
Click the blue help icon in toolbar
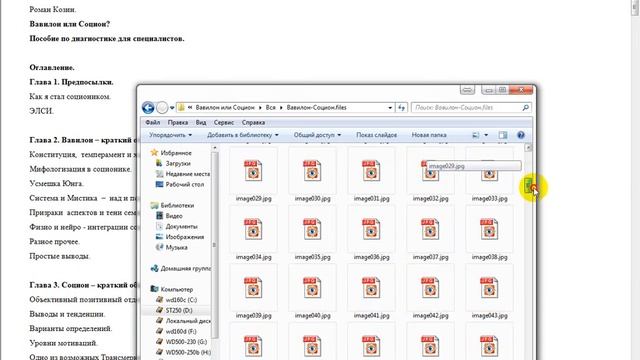(x=521, y=135)
